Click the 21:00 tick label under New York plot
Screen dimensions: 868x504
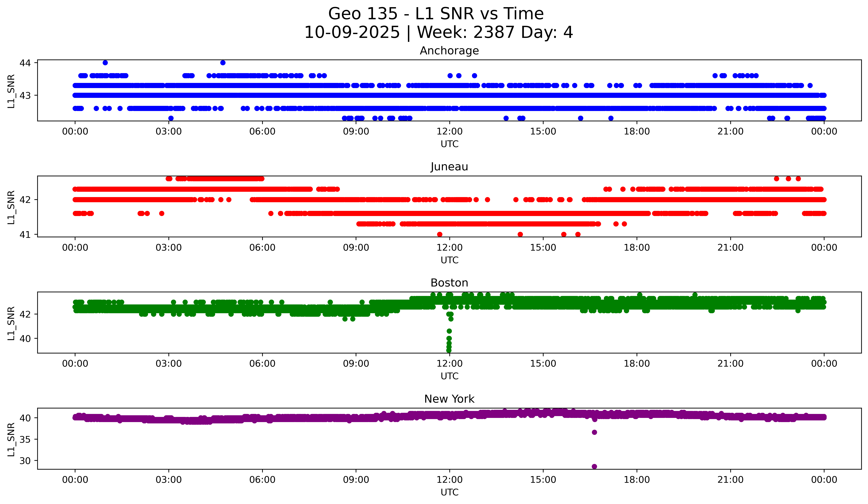pyautogui.click(x=730, y=480)
